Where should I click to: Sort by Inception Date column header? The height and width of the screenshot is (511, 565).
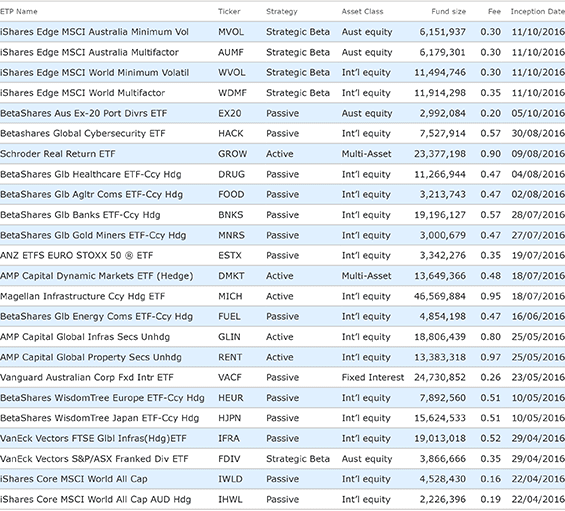[x=538, y=12]
